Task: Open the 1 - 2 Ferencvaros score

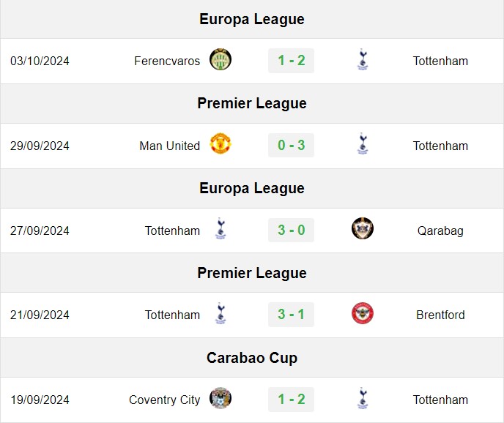Action: click(x=292, y=61)
